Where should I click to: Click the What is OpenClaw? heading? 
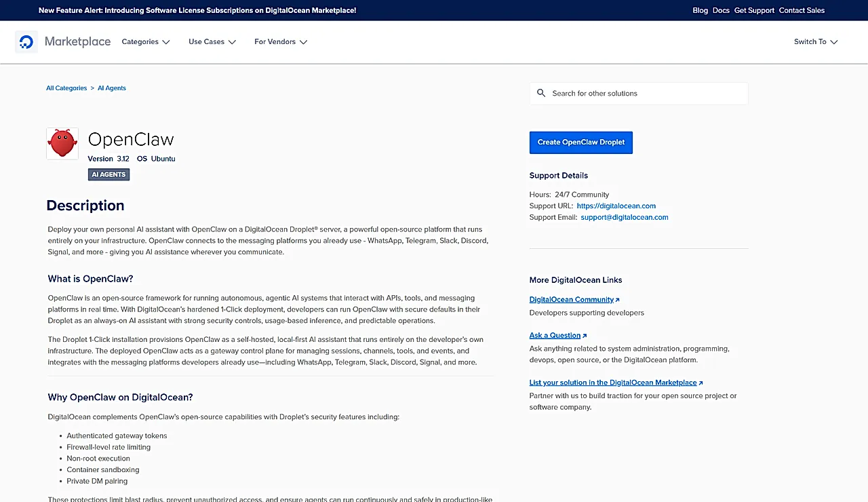[x=90, y=279]
